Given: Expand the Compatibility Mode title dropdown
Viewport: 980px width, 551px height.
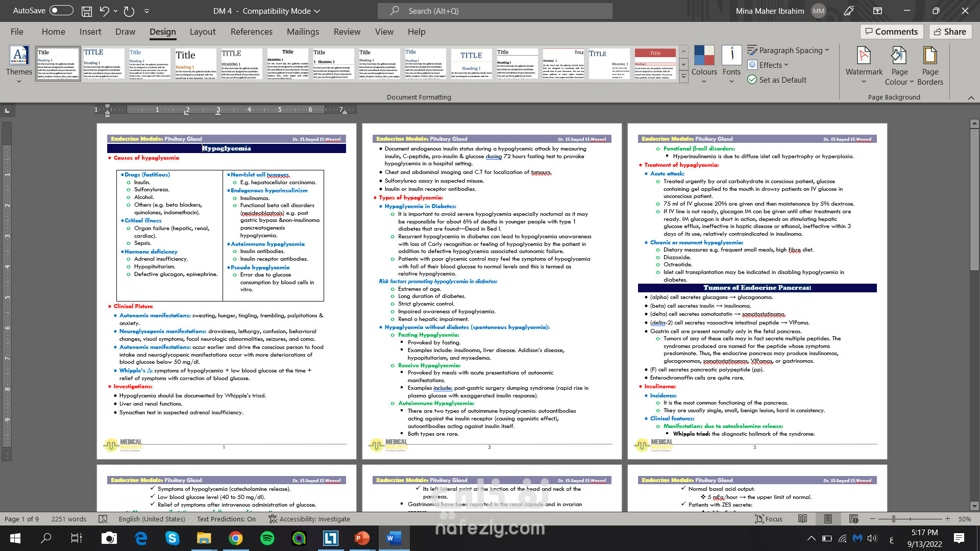Looking at the screenshot, I should coord(317,11).
